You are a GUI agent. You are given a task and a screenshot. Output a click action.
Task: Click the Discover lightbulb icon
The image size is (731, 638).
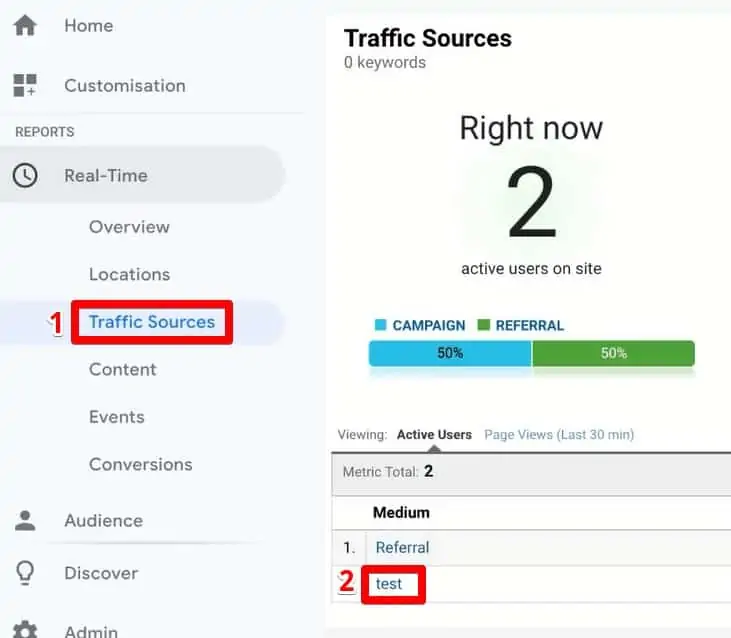click(25, 573)
